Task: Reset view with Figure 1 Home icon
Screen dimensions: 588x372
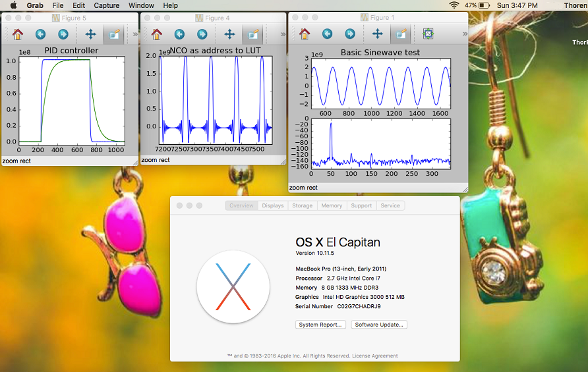Action: coord(305,34)
